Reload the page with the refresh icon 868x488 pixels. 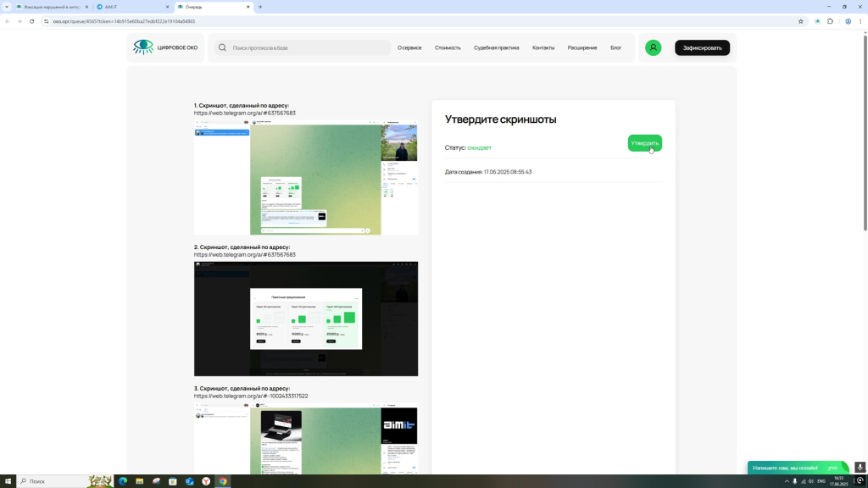point(31,21)
